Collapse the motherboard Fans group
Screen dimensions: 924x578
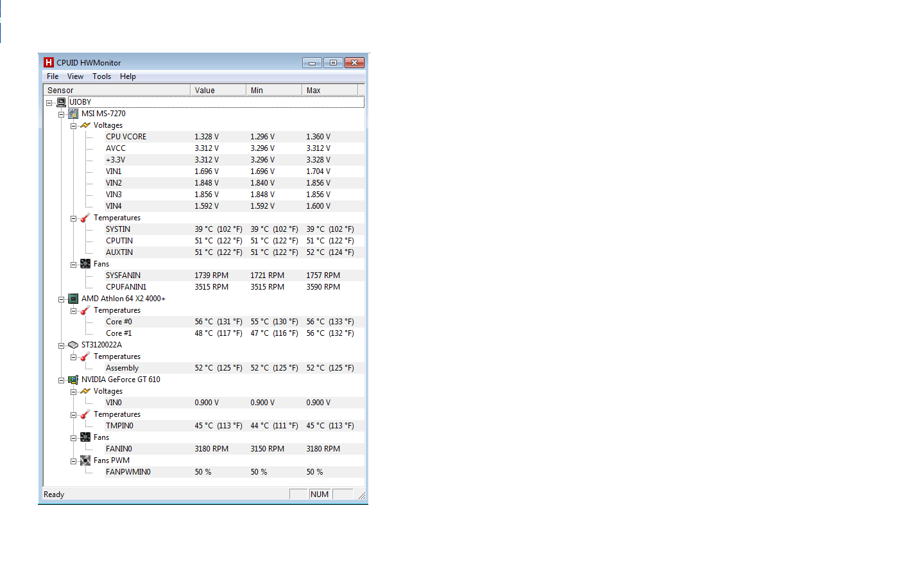click(73, 265)
